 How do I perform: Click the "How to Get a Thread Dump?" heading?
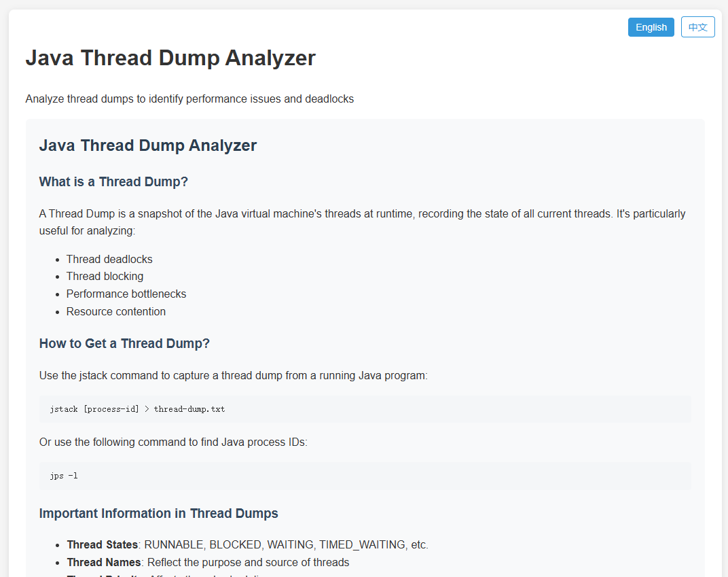pyautogui.click(x=124, y=343)
